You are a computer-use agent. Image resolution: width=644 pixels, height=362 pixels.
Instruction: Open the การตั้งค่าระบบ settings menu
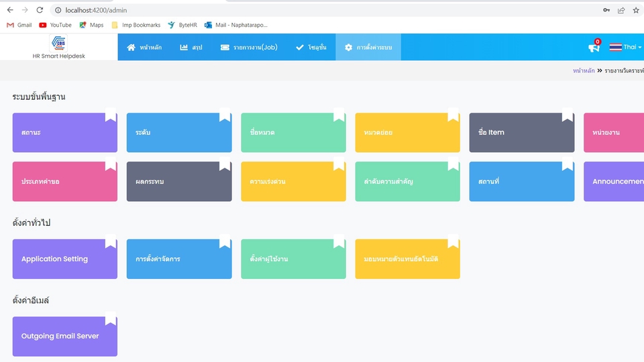pos(368,47)
